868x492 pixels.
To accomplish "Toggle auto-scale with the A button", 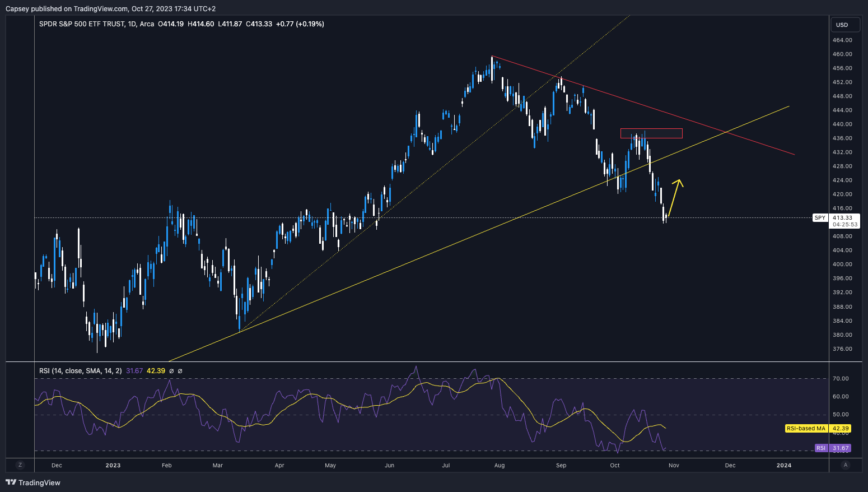I will point(846,465).
